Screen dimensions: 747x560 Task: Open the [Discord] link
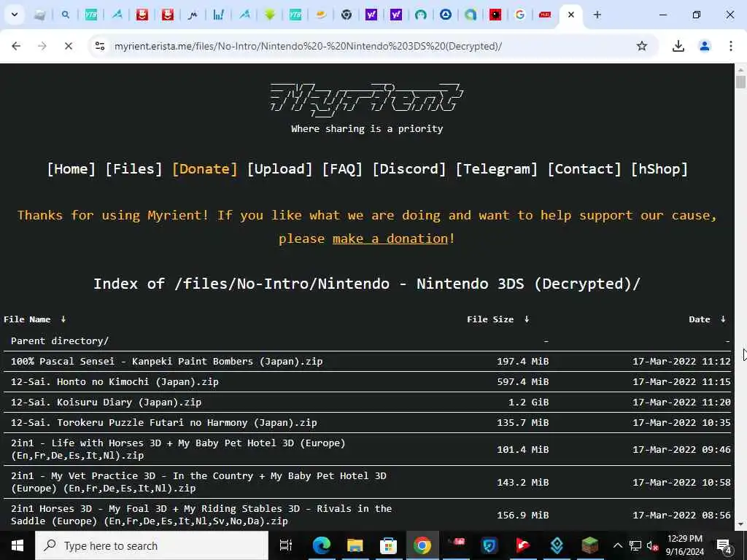[409, 168]
